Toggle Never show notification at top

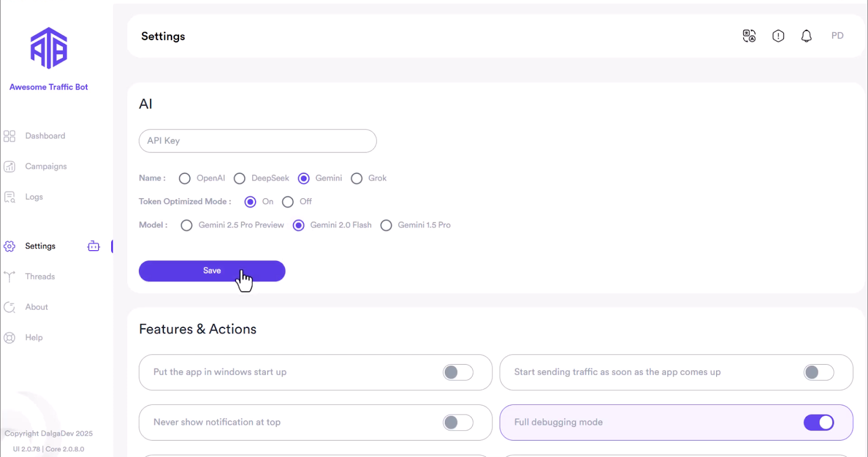pyautogui.click(x=457, y=422)
